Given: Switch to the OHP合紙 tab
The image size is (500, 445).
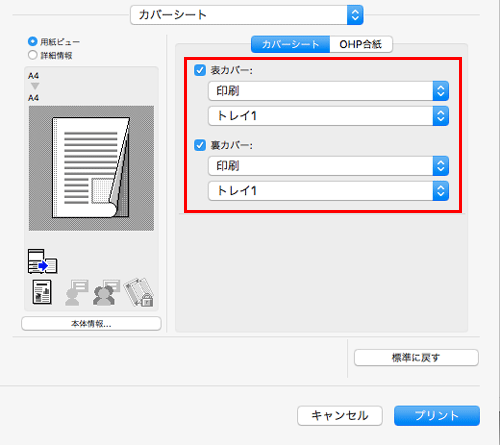Looking at the screenshot, I should coord(361,44).
